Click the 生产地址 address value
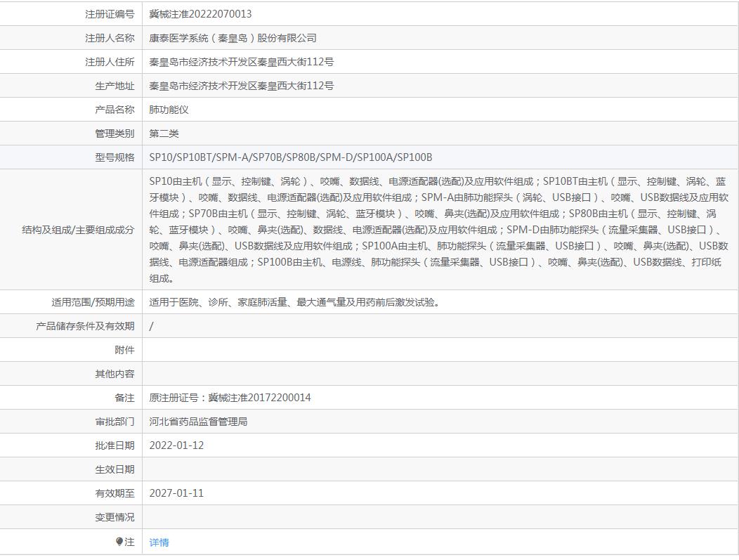Image resolution: width=739 pixels, height=560 pixels. coord(242,86)
